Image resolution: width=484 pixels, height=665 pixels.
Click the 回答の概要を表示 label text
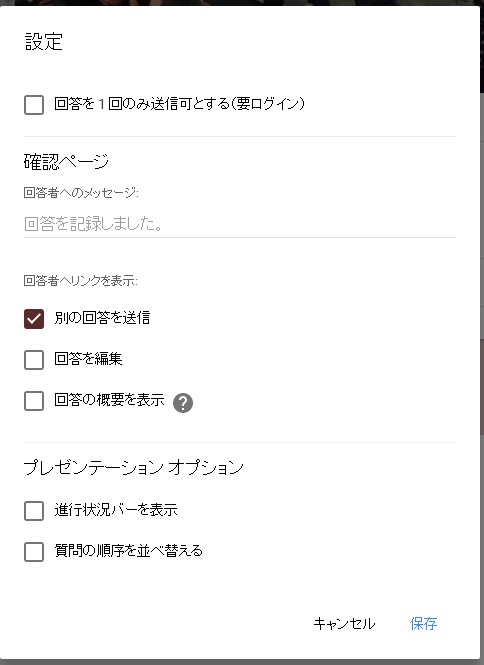[109, 400]
